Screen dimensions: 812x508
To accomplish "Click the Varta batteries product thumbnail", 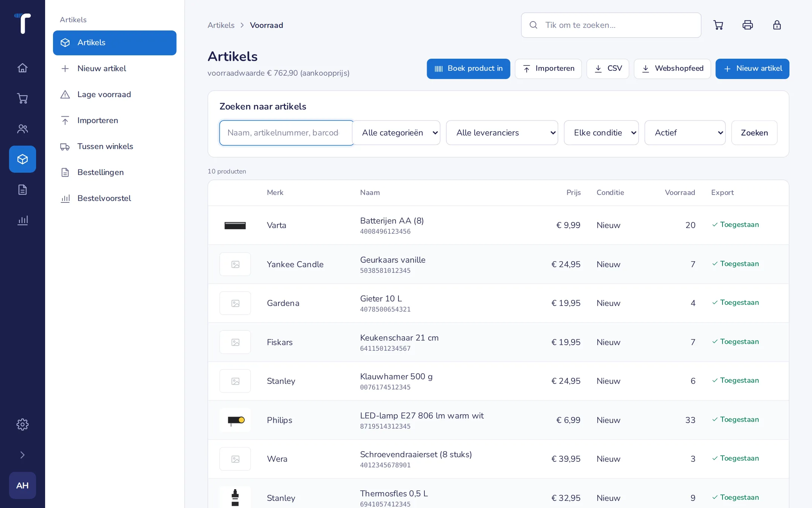I will [x=235, y=225].
